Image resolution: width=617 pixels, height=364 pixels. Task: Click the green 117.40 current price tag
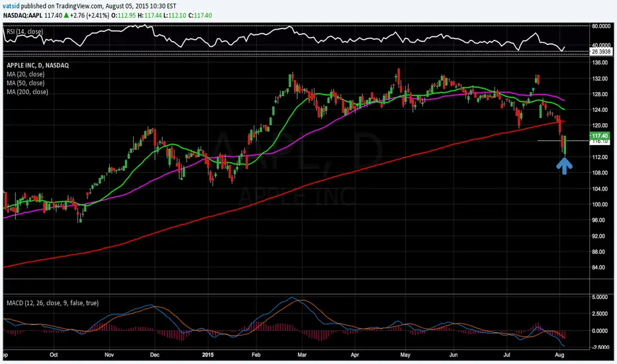[x=600, y=136]
